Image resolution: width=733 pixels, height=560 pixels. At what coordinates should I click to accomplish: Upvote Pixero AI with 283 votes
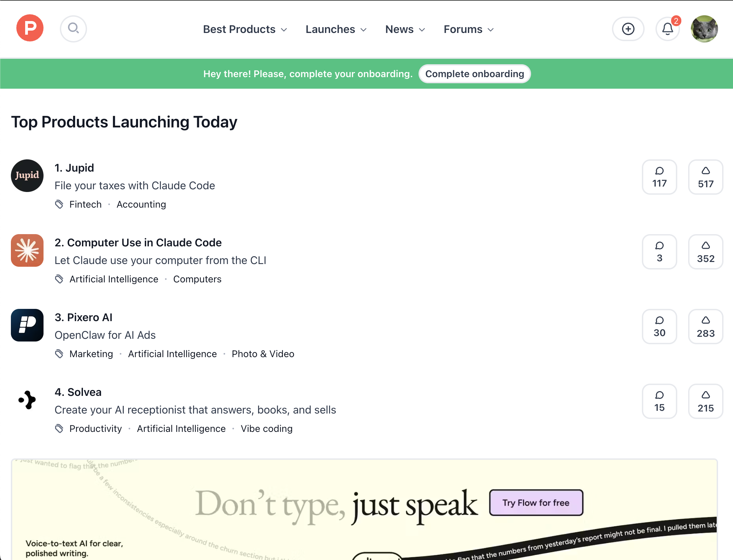click(705, 327)
